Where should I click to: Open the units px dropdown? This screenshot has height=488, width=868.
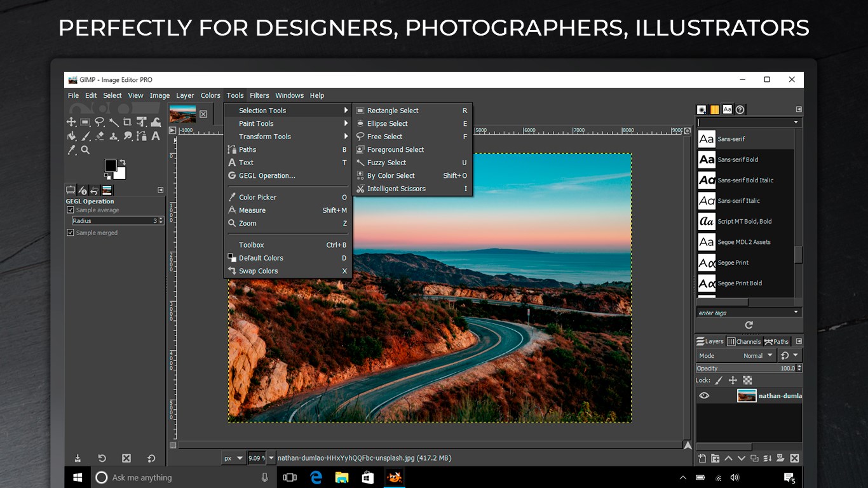(x=233, y=457)
